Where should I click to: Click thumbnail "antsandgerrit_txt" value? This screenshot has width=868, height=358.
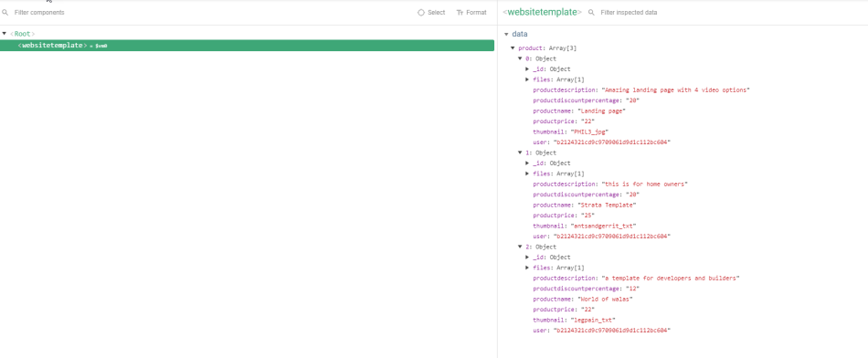(x=603, y=226)
